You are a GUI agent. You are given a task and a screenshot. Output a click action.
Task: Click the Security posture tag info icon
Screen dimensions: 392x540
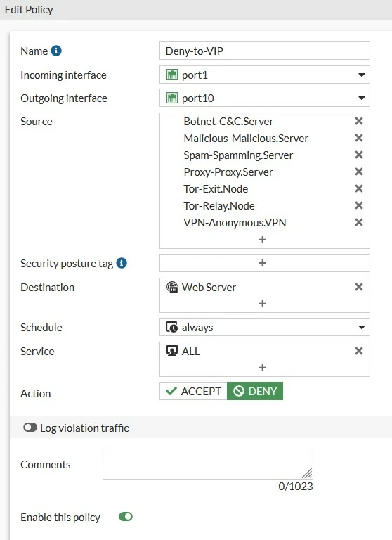coord(122,263)
